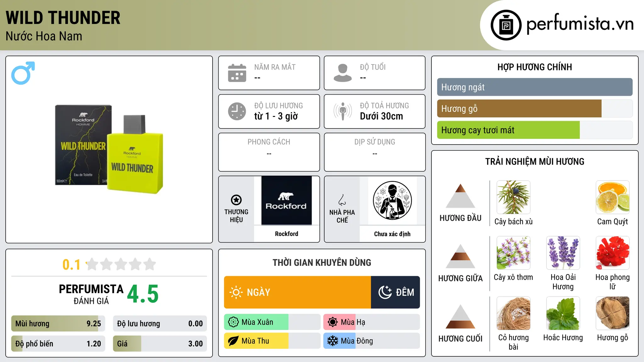Select the Cỏ hương bài vetiver image
Viewport: 644px width, 362px height.
click(514, 313)
